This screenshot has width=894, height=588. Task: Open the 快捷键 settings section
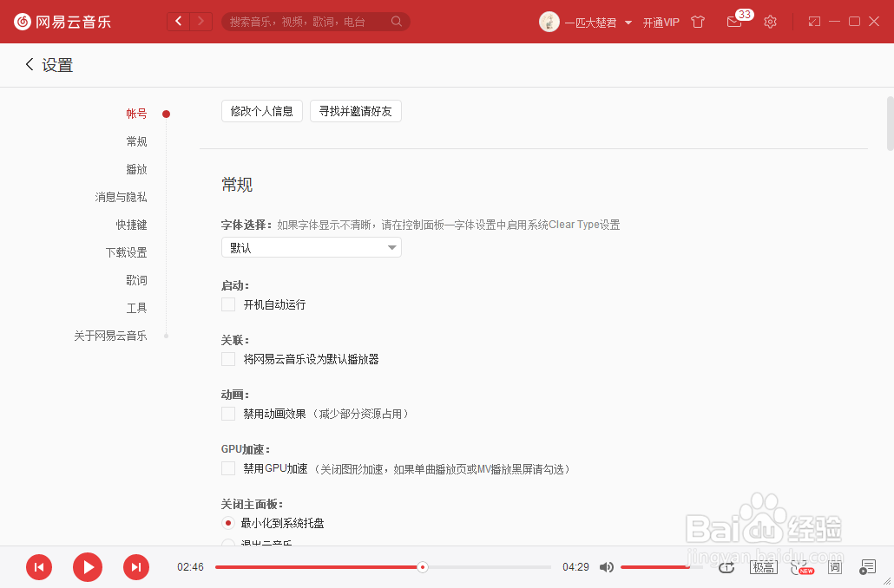(x=131, y=225)
